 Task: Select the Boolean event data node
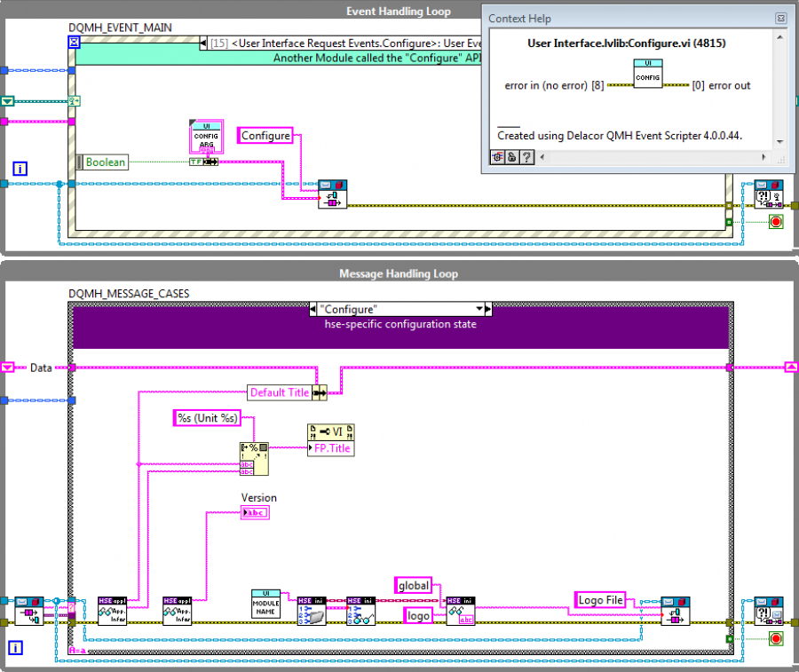[x=102, y=162]
